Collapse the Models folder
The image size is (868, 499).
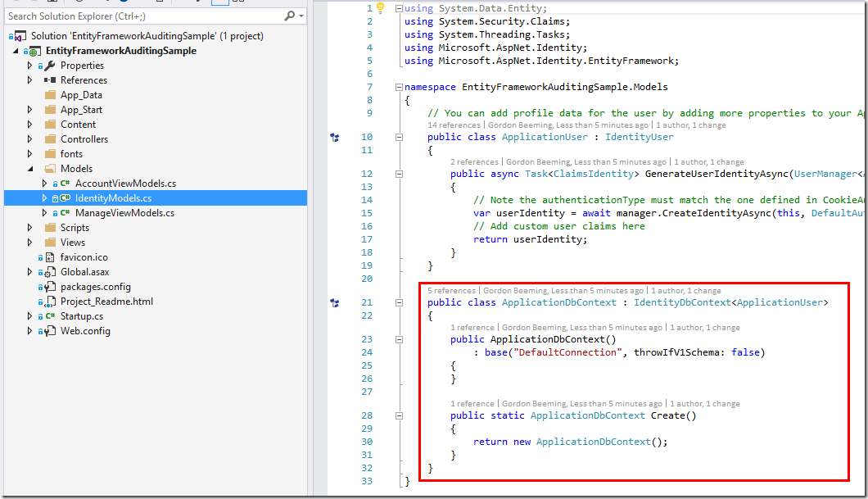tap(30, 169)
